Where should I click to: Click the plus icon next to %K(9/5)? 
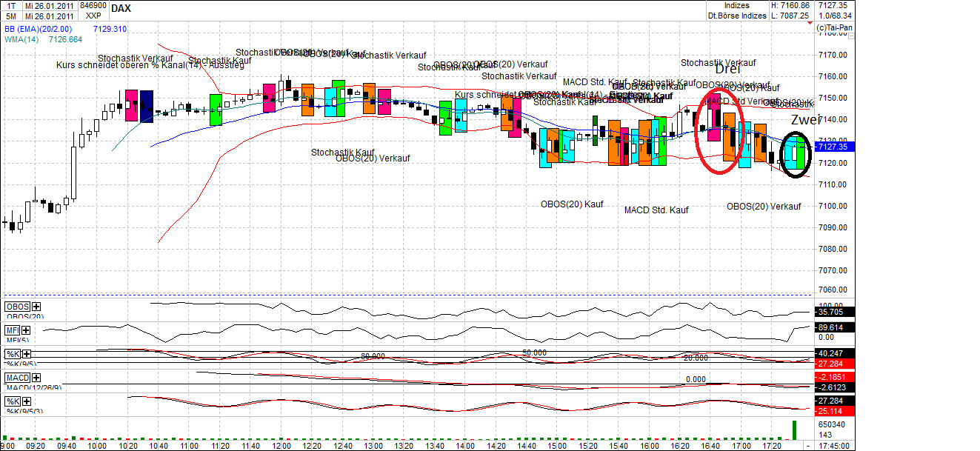click(26, 354)
